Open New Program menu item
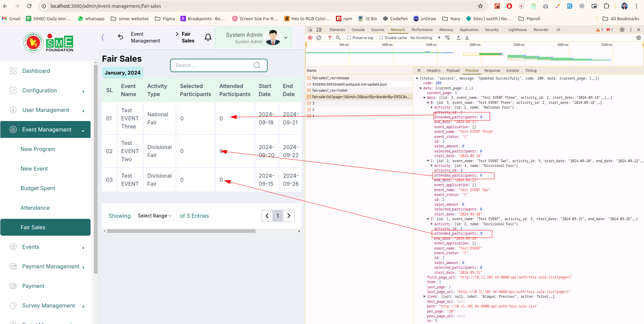 38,149
